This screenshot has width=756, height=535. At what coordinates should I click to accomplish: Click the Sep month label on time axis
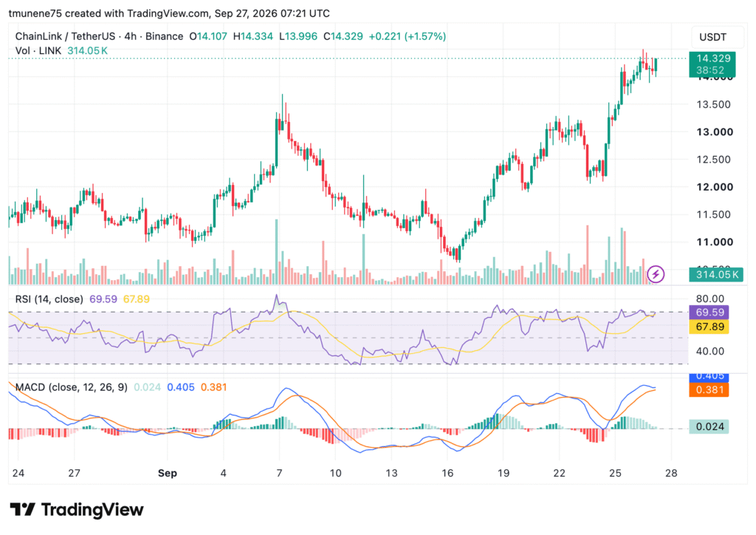168,473
